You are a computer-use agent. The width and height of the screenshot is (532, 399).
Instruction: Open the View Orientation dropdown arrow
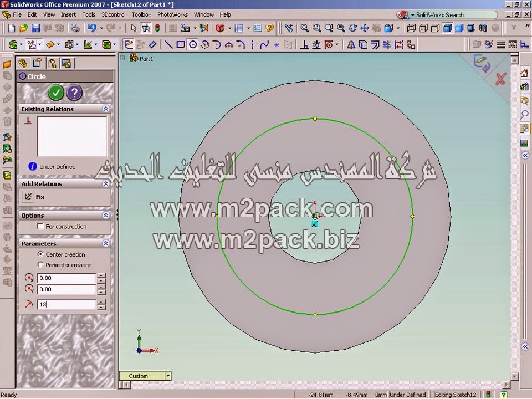click(x=398, y=28)
